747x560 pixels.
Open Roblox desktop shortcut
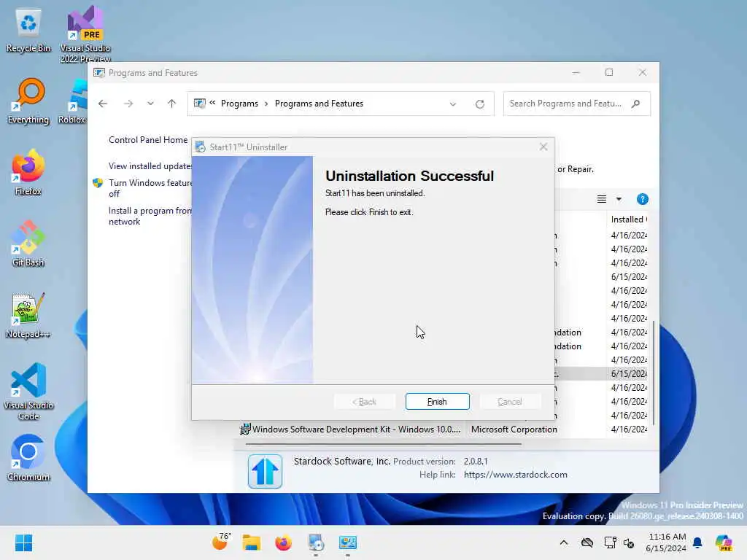coord(72,101)
